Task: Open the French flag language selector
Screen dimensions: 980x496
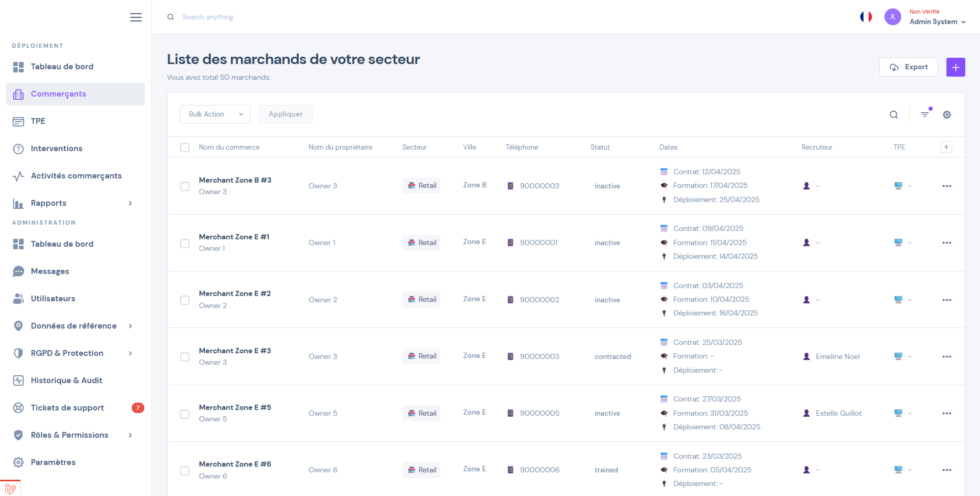Action: (x=866, y=17)
